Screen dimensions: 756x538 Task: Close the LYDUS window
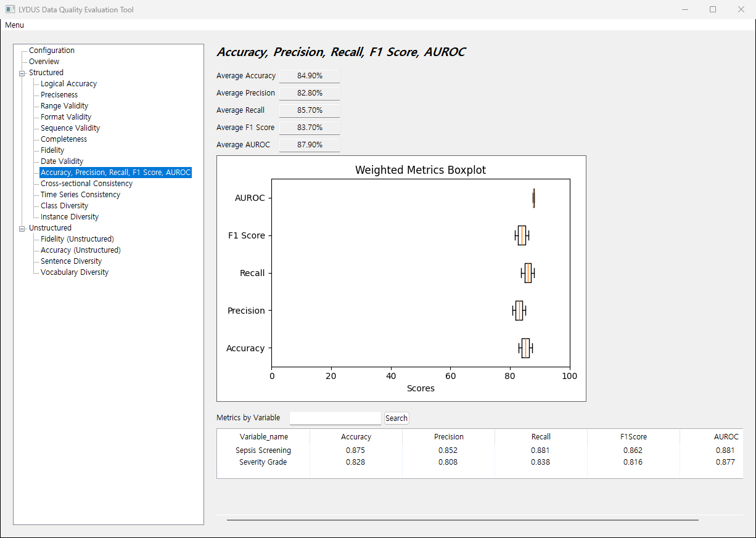click(x=741, y=9)
